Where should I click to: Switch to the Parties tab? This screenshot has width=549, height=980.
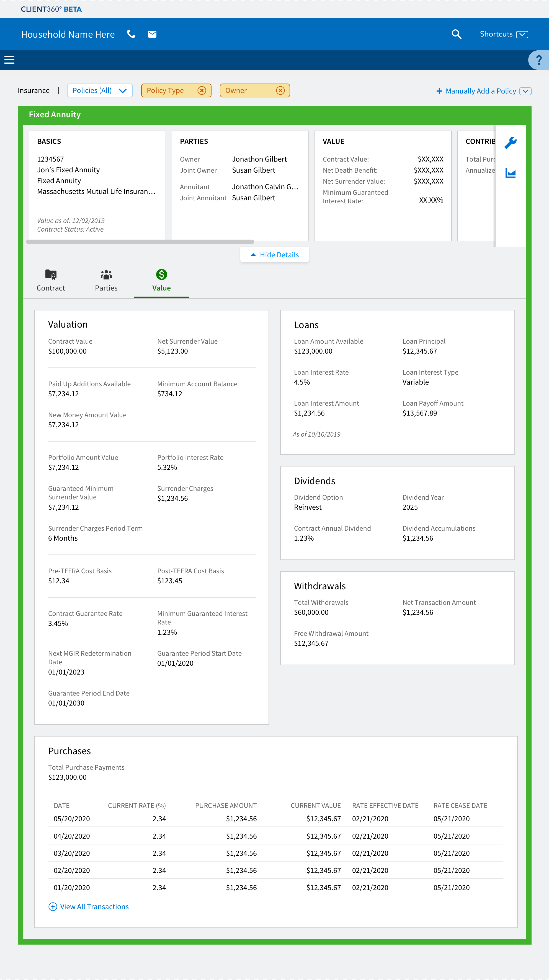(106, 281)
